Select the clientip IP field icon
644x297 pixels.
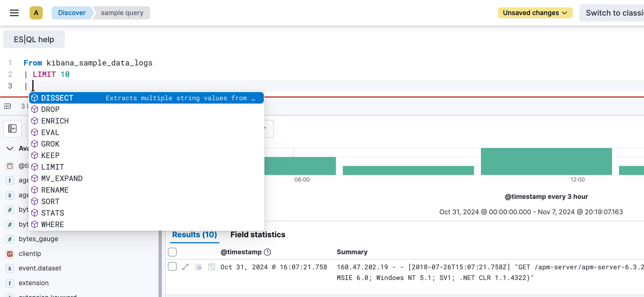(x=10, y=254)
